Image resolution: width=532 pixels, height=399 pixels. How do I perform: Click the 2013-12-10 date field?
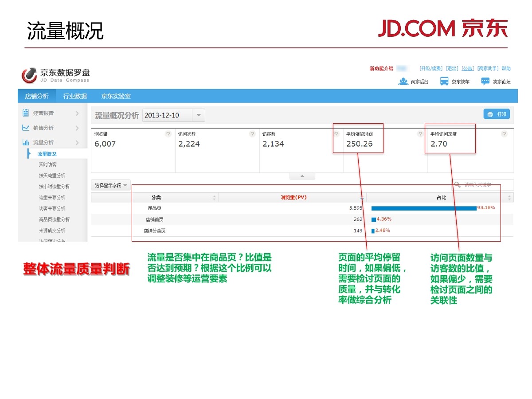(168, 115)
